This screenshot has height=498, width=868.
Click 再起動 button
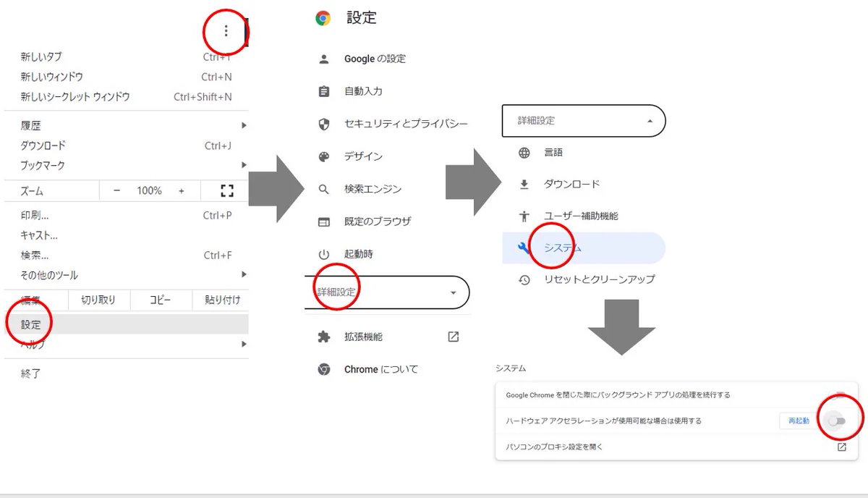click(x=799, y=421)
